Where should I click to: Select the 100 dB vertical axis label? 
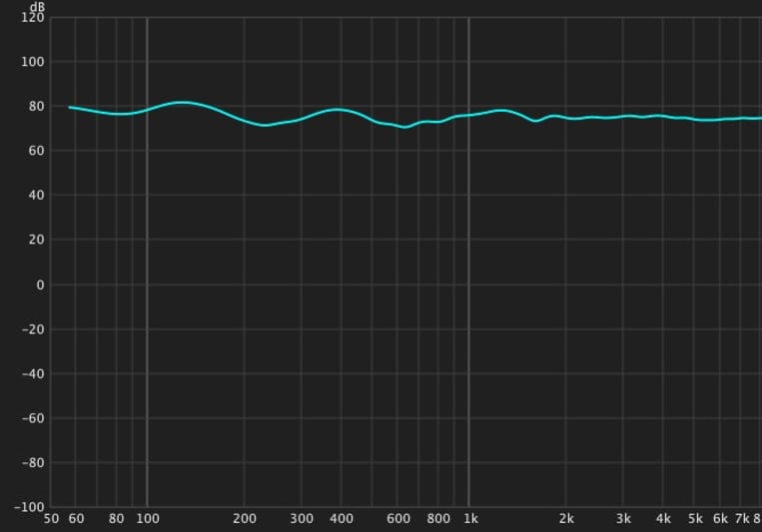coord(33,62)
